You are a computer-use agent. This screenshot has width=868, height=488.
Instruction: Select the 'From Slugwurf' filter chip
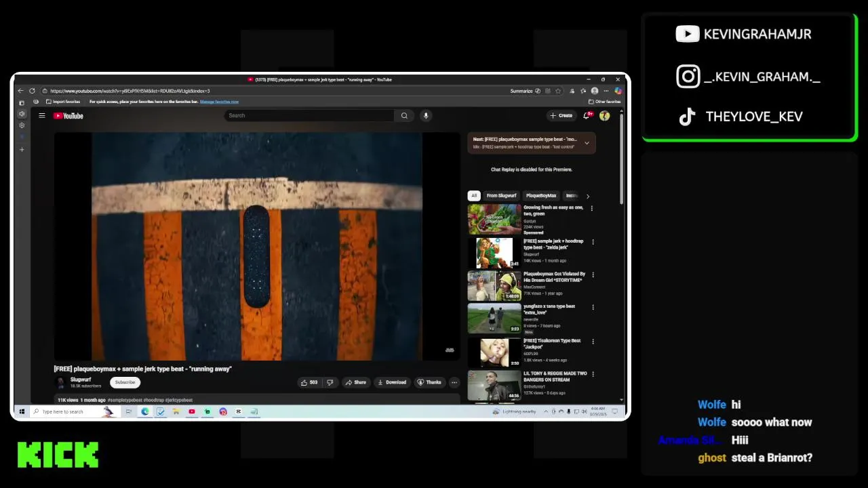(501, 196)
